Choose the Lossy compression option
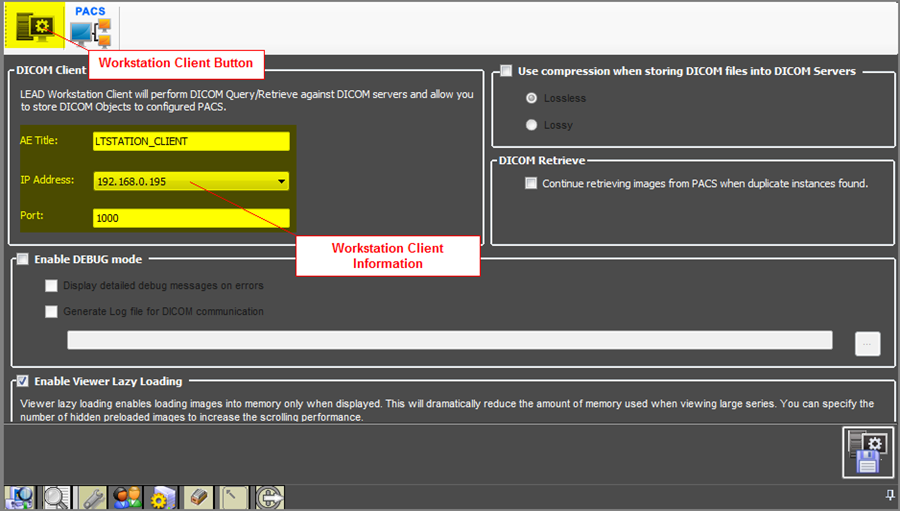Viewport: 900px width, 511px height. tap(531, 125)
